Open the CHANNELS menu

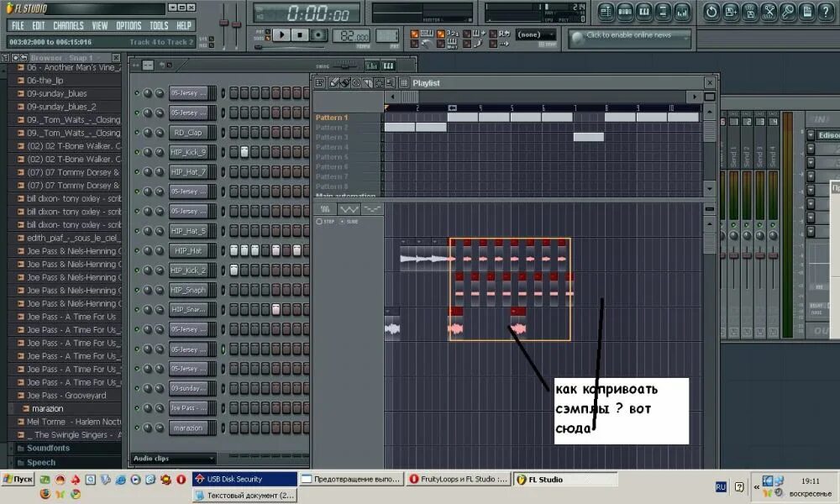pos(69,25)
